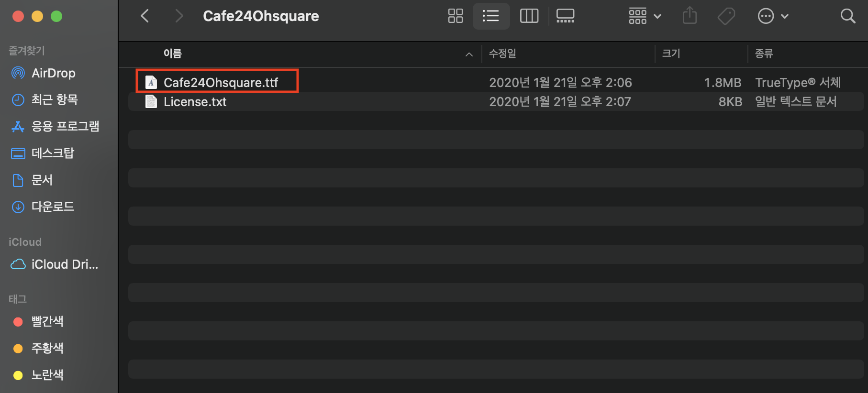
Task: Switch to column view
Action: [529, 16]
